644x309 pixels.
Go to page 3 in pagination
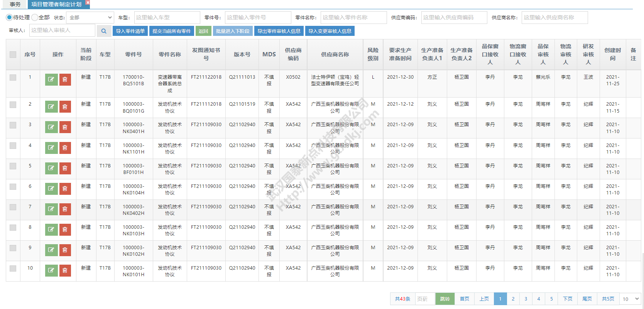(x=526, y=299)
